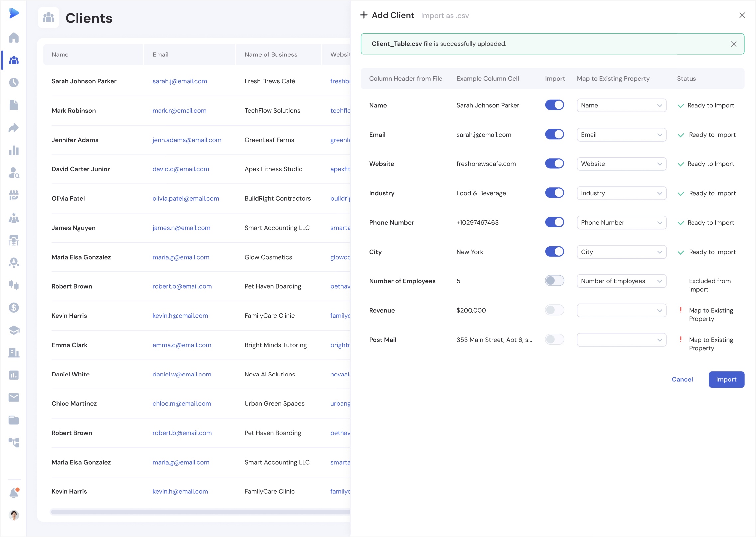Open the empty Revenue property dropdown
This screenshot has height=537, width=756.
(621, 310)
